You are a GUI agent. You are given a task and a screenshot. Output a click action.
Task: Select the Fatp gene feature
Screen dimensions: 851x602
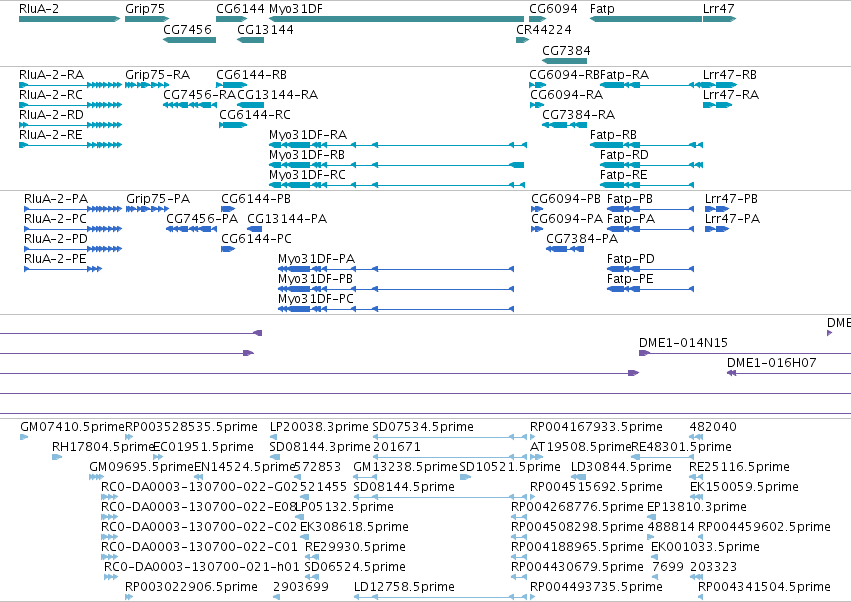pos(646,19)
